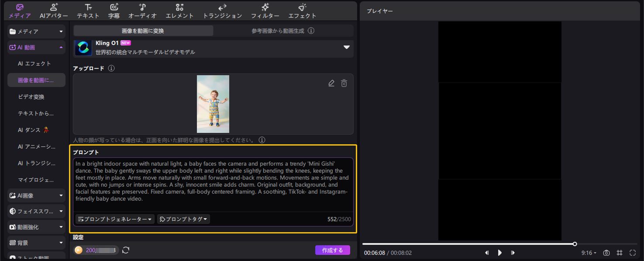Switch to 参考画像から動画生成 tab
644x261 pixels.
[283, 31]
